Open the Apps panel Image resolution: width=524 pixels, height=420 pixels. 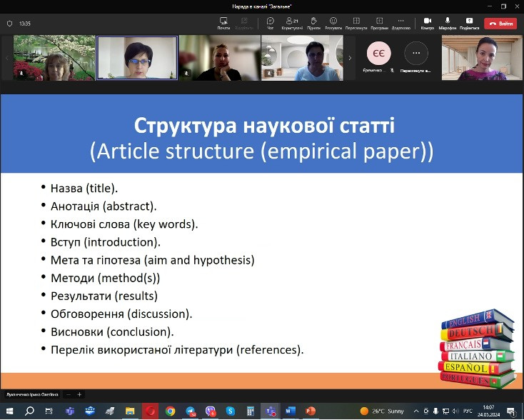click(379, 22)
